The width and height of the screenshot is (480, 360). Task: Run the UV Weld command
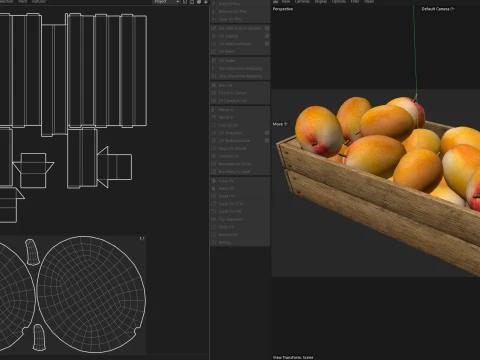(240, 51)
